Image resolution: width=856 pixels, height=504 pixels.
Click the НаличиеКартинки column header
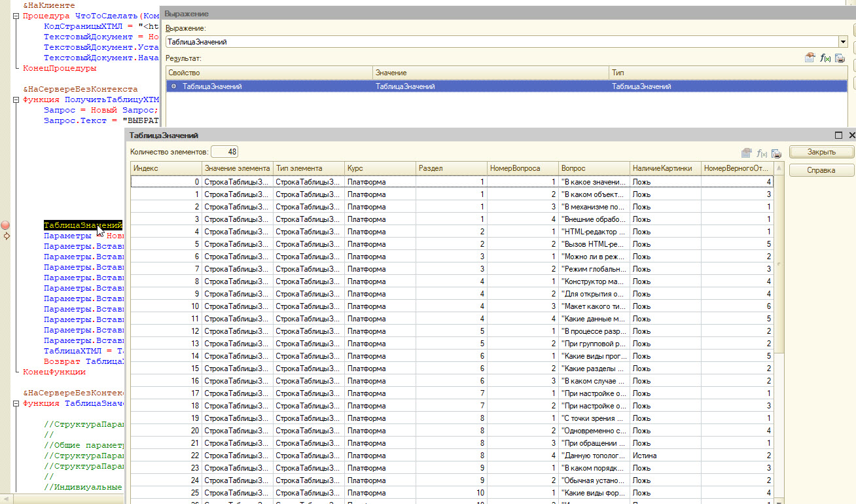click(666, 168)
